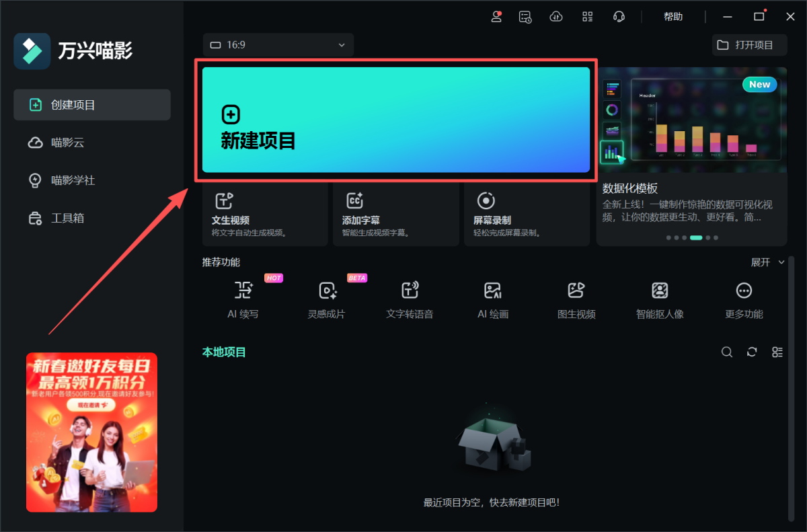Click the 新春邀好友 promotional banner

pos(91,432)
